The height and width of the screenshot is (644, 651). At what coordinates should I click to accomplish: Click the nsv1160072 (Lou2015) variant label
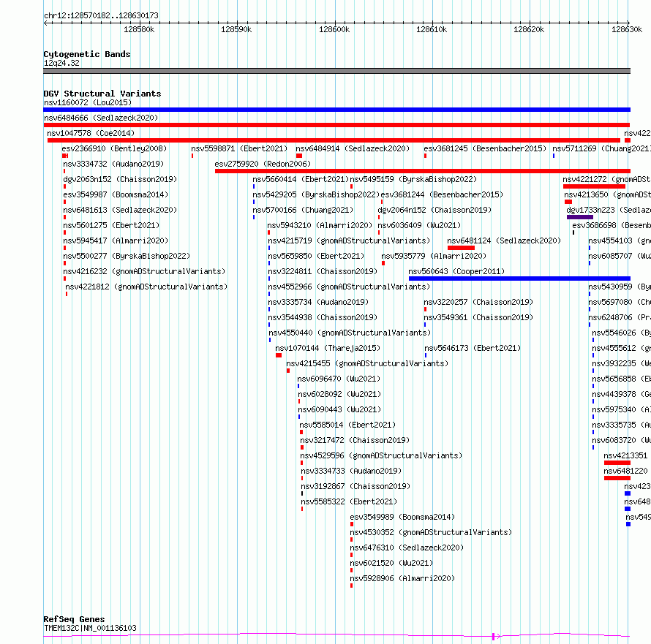pyautogui.click(x=88, y=102)
